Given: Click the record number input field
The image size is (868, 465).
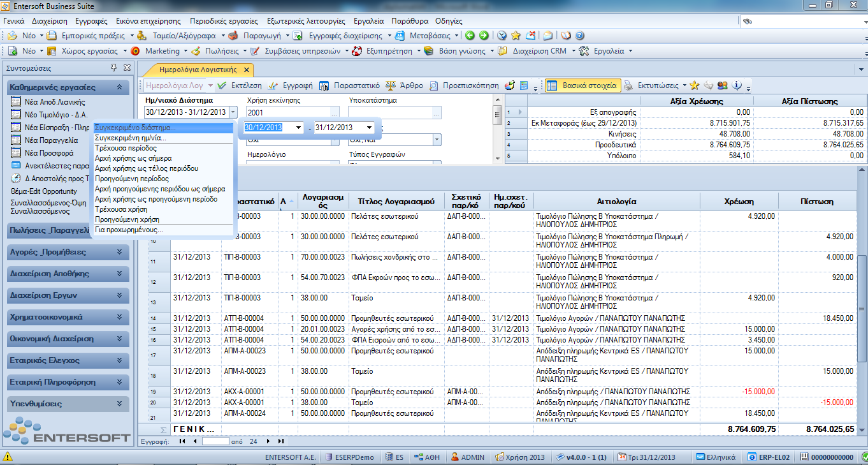Looking at the screenshot, I should pos(215,441).
